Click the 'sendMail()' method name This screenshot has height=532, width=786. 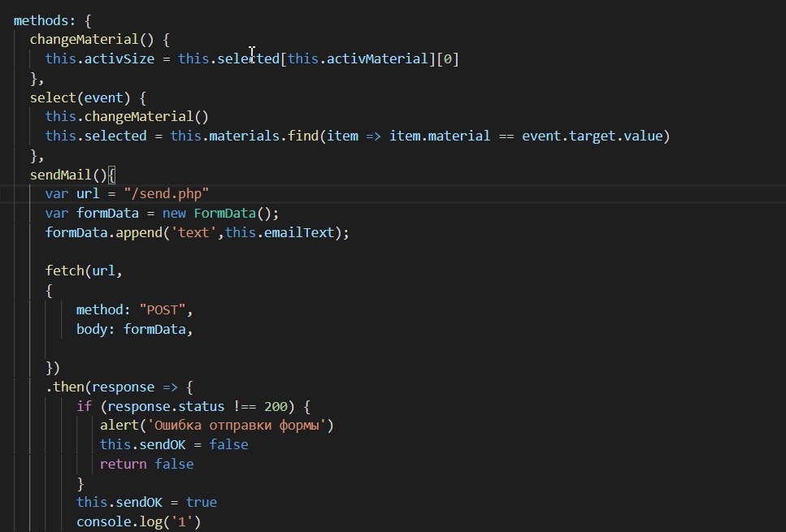tap(68, 175)
